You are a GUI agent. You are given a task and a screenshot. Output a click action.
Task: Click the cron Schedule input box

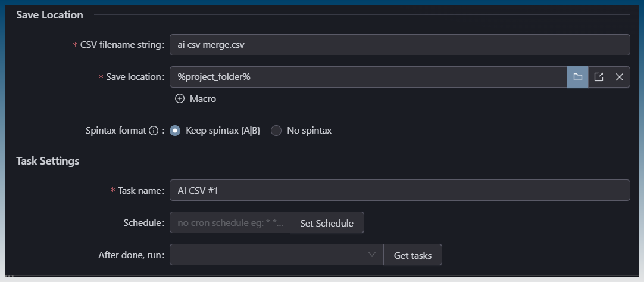coord(230,223)
